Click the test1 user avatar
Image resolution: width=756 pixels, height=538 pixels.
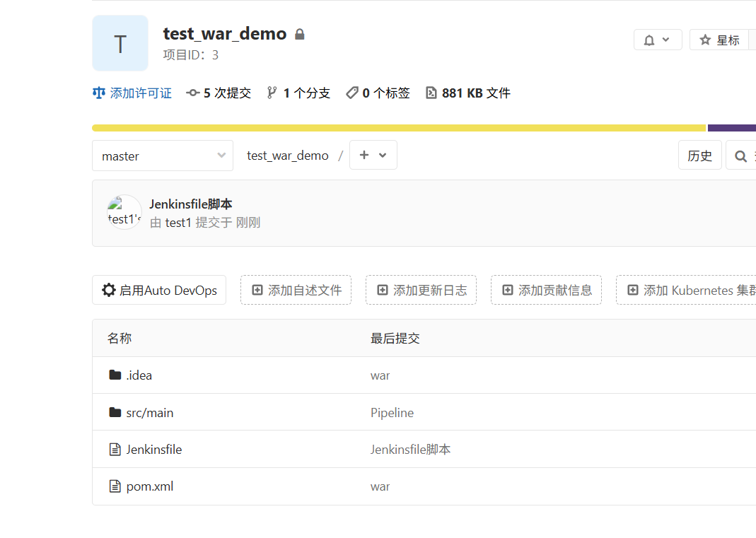[124, 212]
